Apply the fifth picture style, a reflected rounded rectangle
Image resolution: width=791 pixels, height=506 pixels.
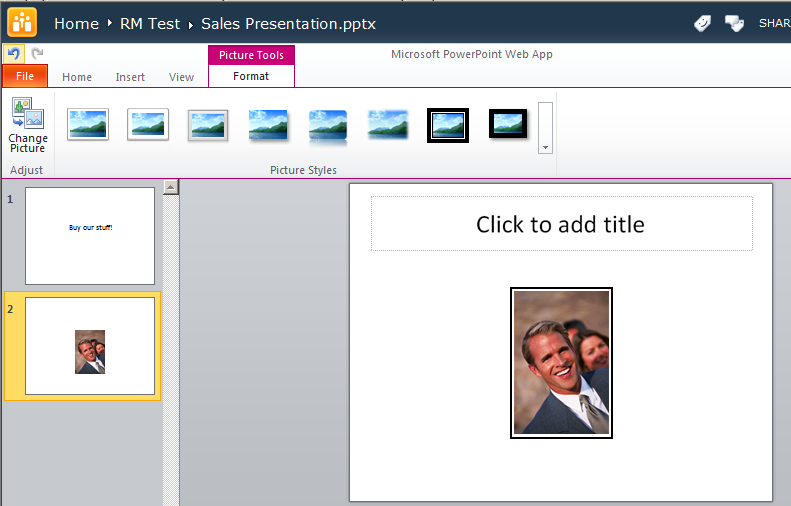[328, 126]
